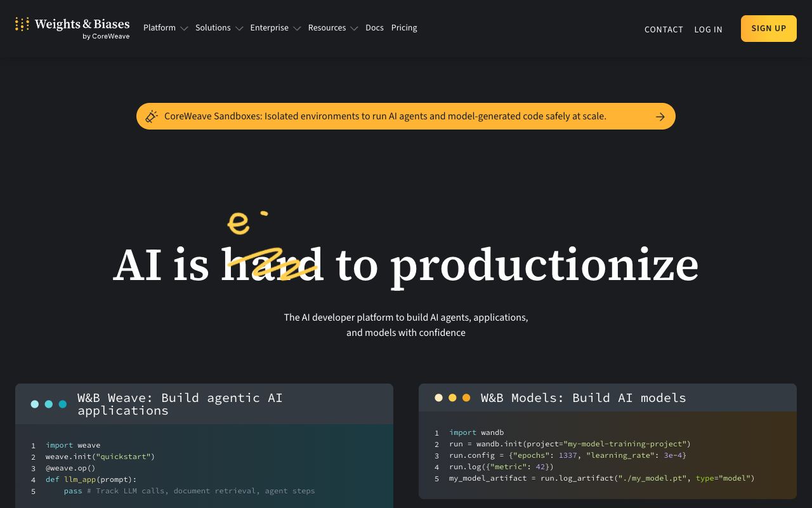Viewport: 812px width, 508px height.
Task: Click the "pass # Track LLM calls" code line
Action: pyautogui.click(x=189, y=491)
